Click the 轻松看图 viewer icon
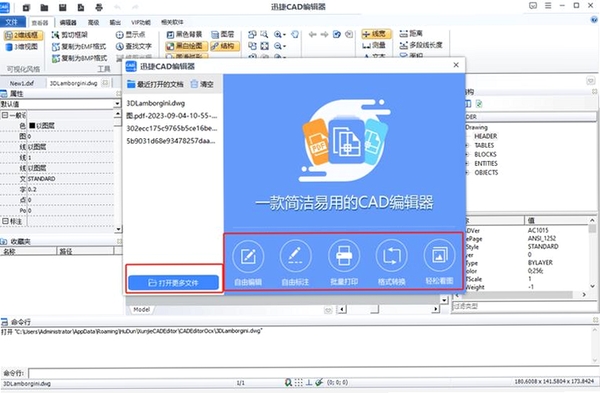Viewport: 600px width, 393px height. click(x=439, y=256)
